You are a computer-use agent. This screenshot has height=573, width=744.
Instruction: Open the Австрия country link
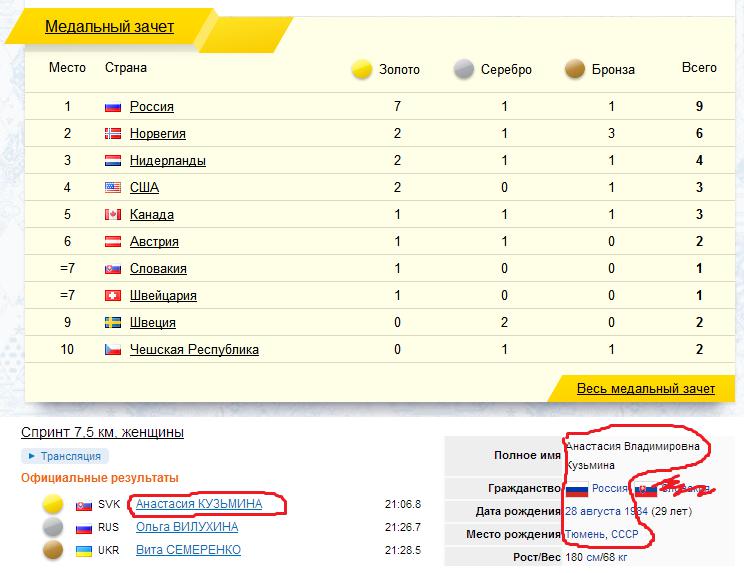[154, 241]
